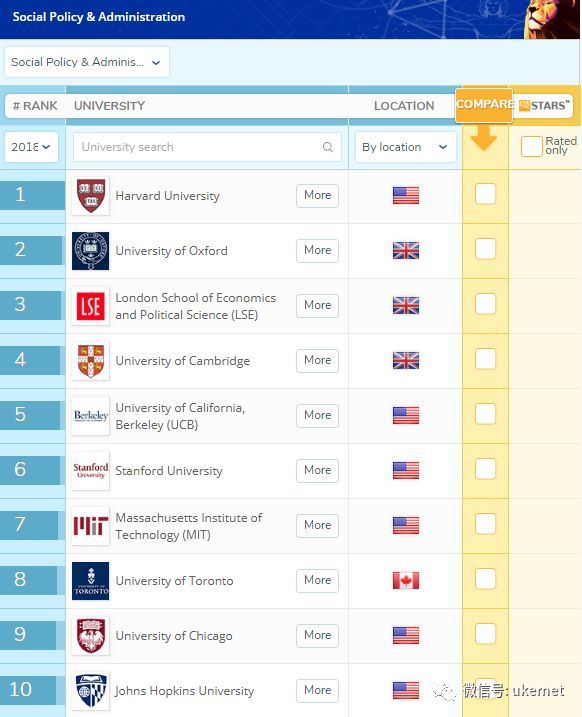Image resolution: width=582 pixels, height=717 pixels.
Task: Click the UK flag in Cambridge row
Action: pos(406,360)
